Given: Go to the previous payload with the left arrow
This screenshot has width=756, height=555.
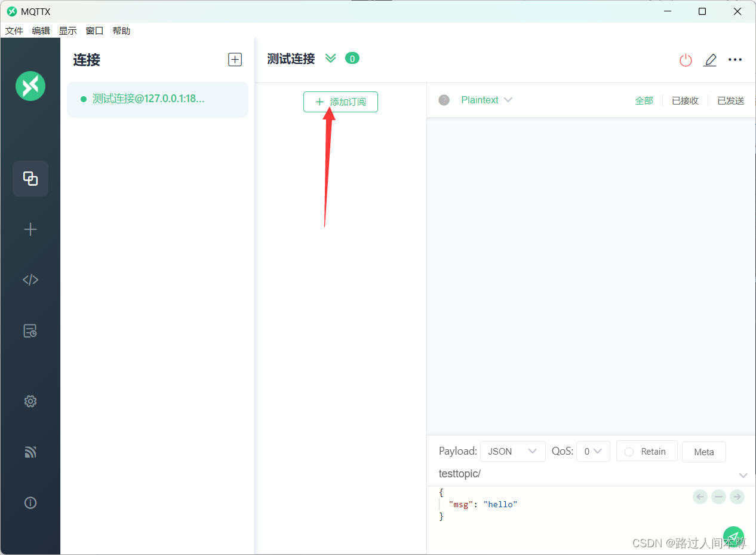Looking at the screenshot, I should [x=700, y=496].
